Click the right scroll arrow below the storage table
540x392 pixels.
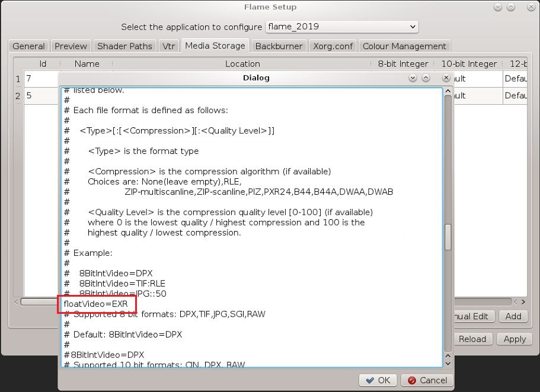click(x=525, y=302)
